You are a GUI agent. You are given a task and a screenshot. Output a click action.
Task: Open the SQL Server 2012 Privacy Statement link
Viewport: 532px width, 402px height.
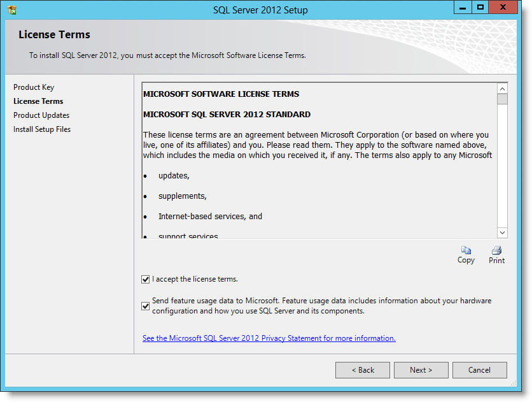pos(269,338)
